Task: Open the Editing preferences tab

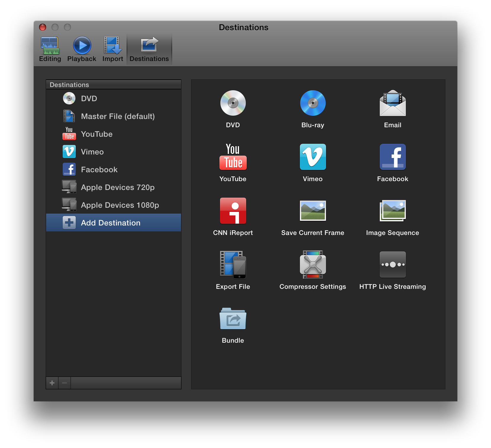Action: 50,49
